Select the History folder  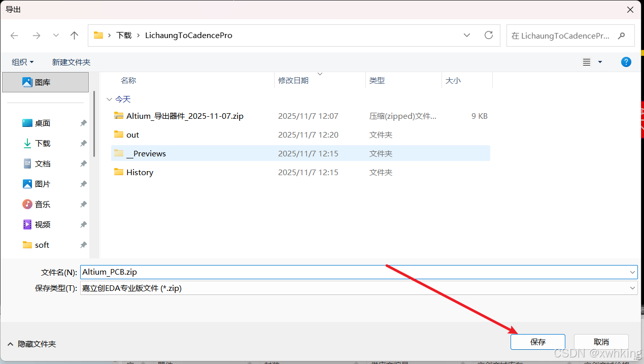(x=300, y=172)
